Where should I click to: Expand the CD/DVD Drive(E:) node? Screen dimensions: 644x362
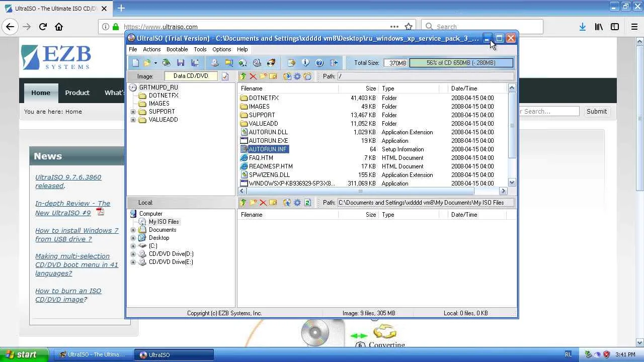click(133, 262)
